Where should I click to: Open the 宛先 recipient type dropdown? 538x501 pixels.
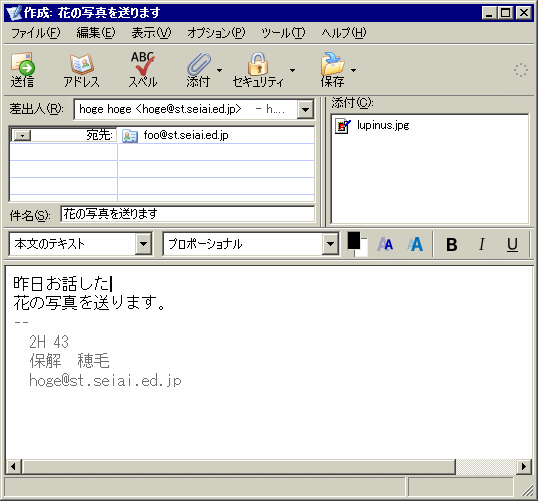point(22,136)
